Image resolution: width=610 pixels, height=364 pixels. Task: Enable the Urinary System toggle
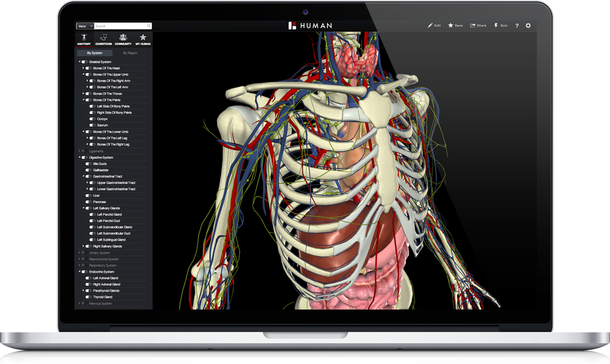tap(84, 253)
